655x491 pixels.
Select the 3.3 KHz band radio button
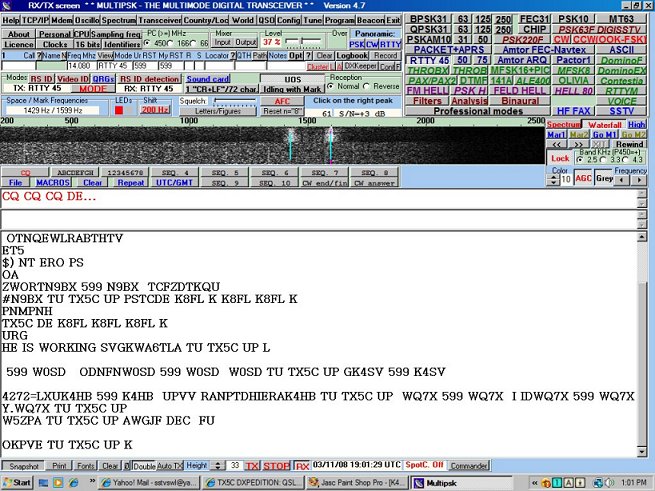(603, 160)
